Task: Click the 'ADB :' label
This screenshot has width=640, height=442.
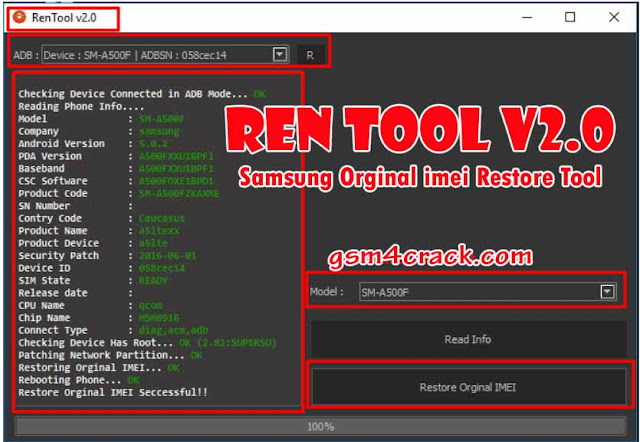Action: click(x=26, y=55)
